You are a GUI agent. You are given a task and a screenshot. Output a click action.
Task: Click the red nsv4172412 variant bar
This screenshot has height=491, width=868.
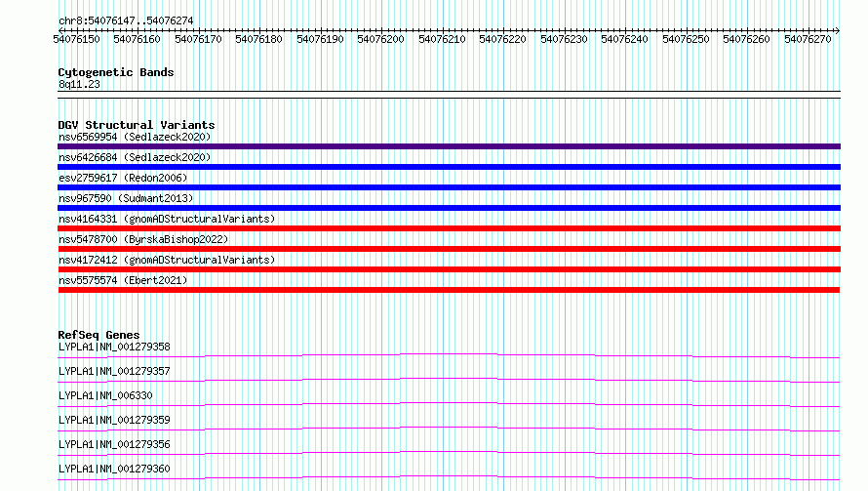tap(449, 269)
